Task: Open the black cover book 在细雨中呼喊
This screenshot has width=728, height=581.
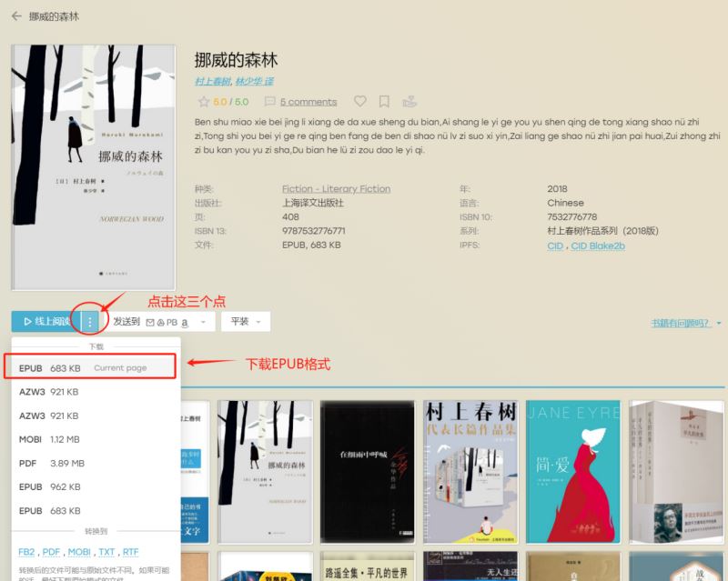Action: point(368,472)
